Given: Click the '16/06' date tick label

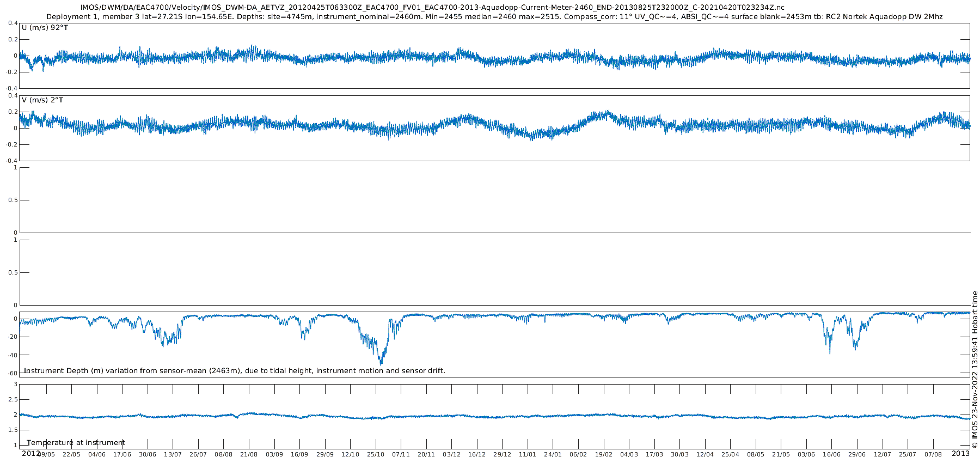Looking at the screenshot, I should point(831,454).
